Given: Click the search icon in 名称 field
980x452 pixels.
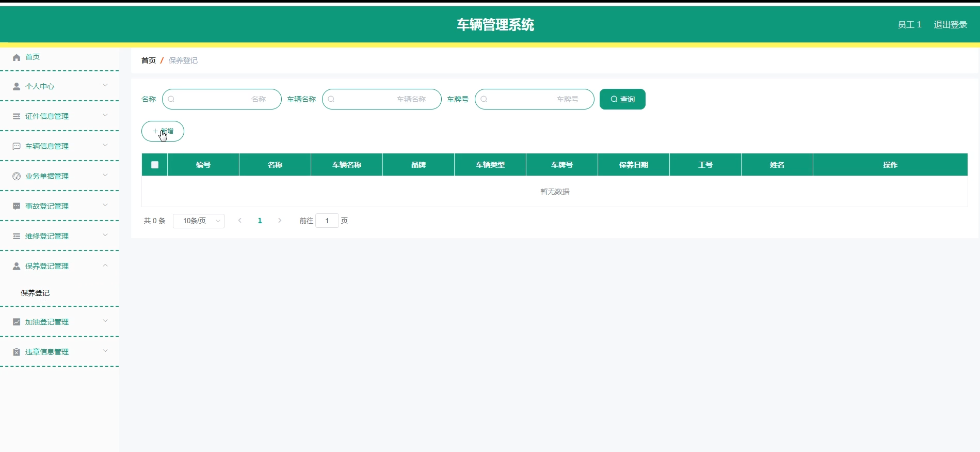Looking at the screenshot, I should (x=171, y=99).
